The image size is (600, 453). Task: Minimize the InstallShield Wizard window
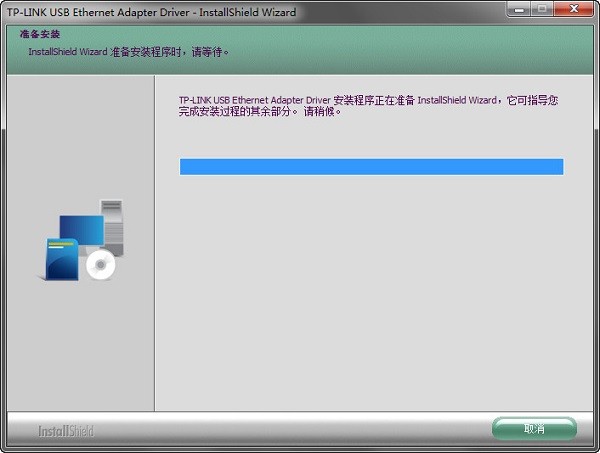pos(518,9)
